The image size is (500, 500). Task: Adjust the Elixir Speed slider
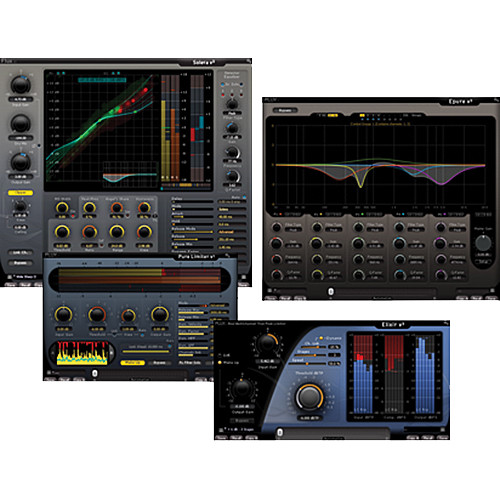click(308, 364)
